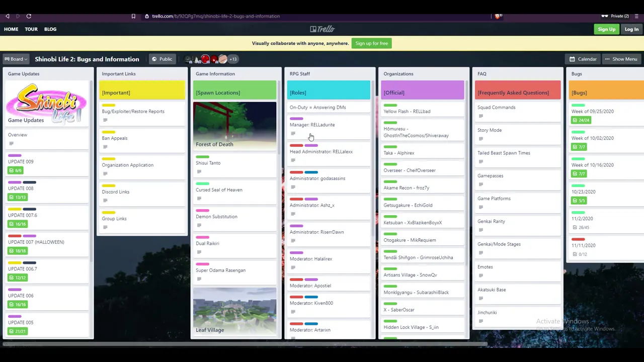Click the Public visibility button
This screenshot has height=362, width=644.
162,59
